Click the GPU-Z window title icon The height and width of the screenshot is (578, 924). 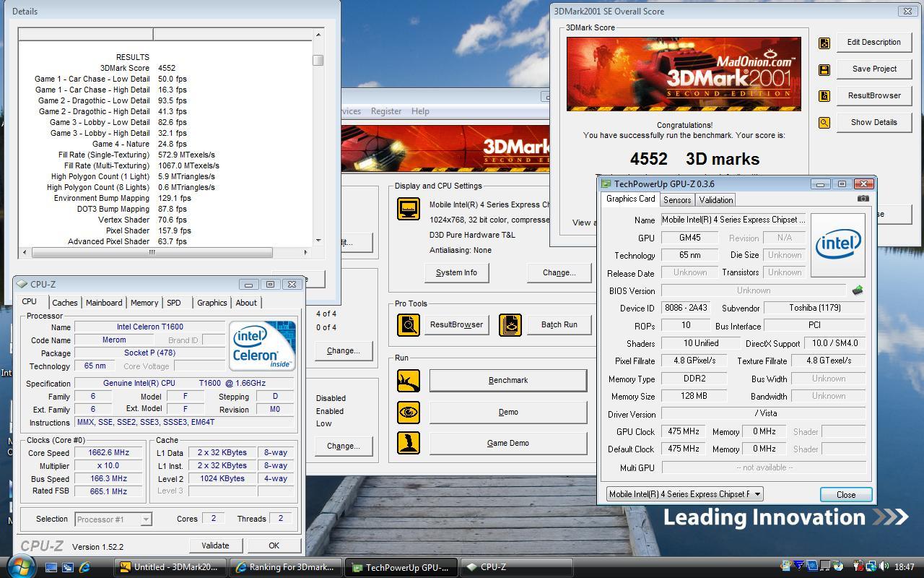[606, 184]
